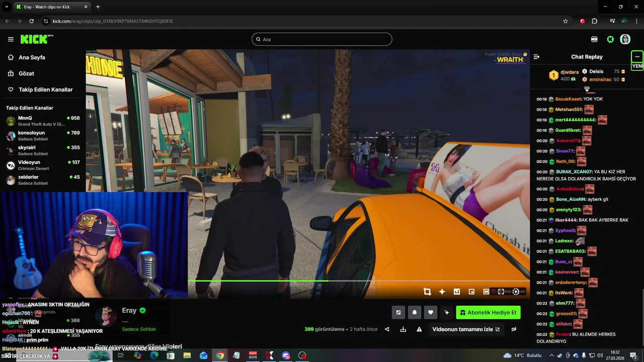
Task: Click the green video progress bar
Action: (x=359, y=281)
